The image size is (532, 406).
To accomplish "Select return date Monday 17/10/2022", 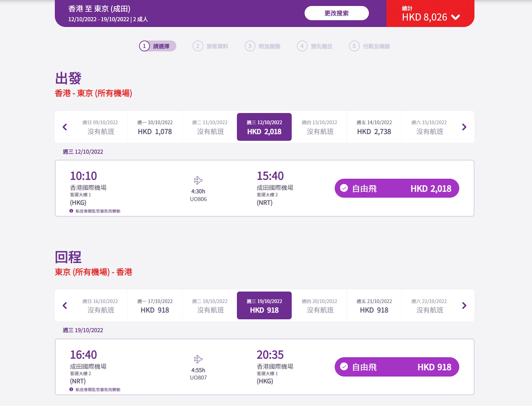I will click(x=155, y=306).
